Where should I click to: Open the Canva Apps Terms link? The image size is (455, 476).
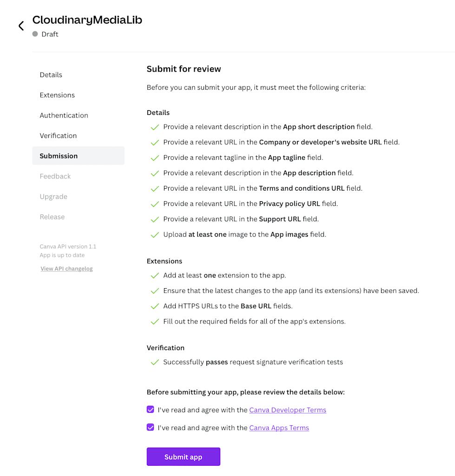279,428
